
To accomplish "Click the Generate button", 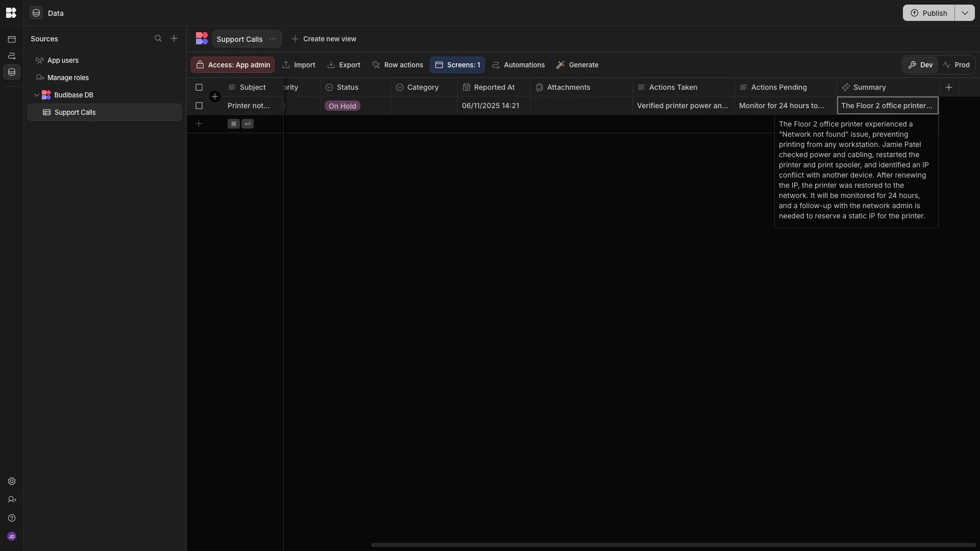I will tap(577, 65).
